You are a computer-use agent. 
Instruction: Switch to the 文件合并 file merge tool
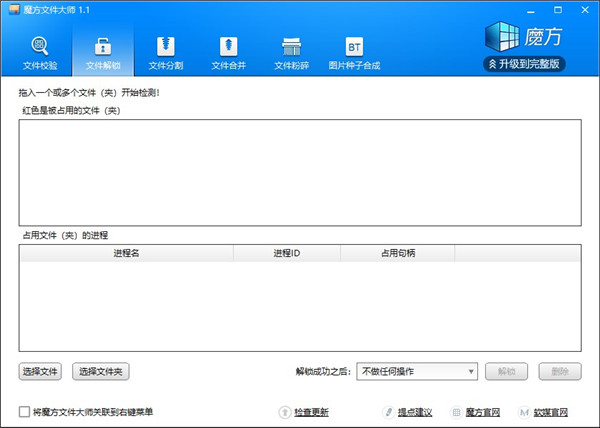(x=229, y=52)
